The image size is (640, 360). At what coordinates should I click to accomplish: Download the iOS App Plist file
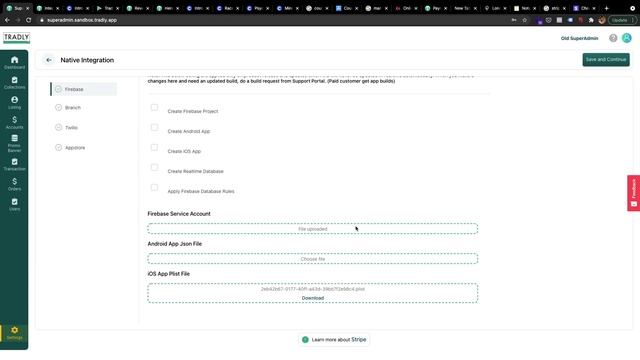313,298
